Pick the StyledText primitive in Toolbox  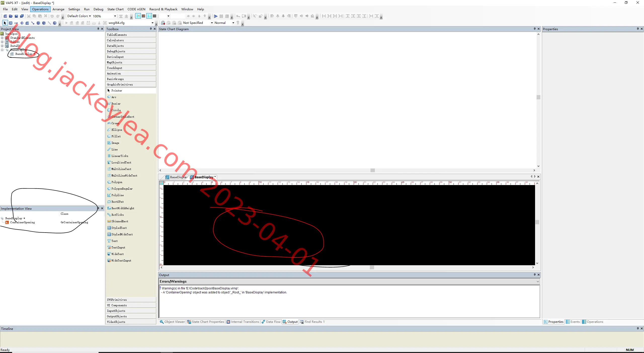click(119, 228)
